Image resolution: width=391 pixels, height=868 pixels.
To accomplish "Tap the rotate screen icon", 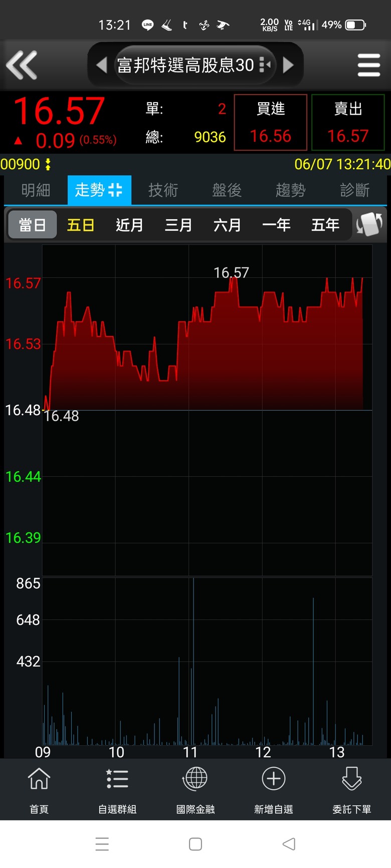I will point(369,224).
